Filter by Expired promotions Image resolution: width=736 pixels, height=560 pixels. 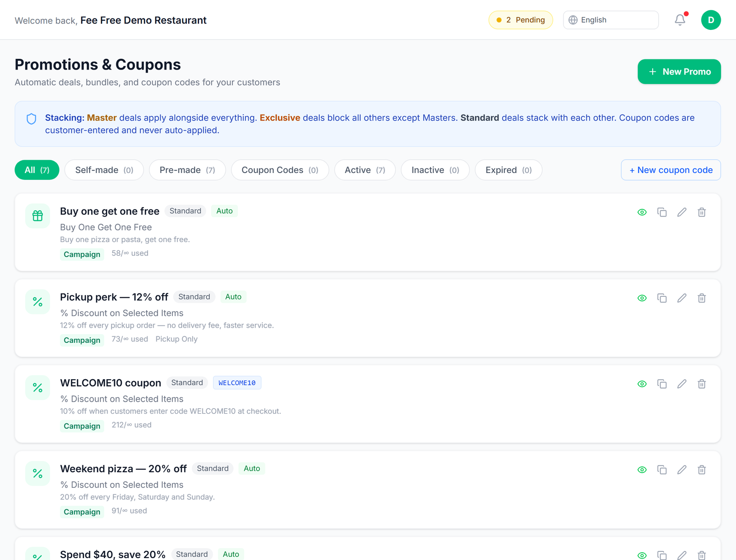click(x=508, y=170)
